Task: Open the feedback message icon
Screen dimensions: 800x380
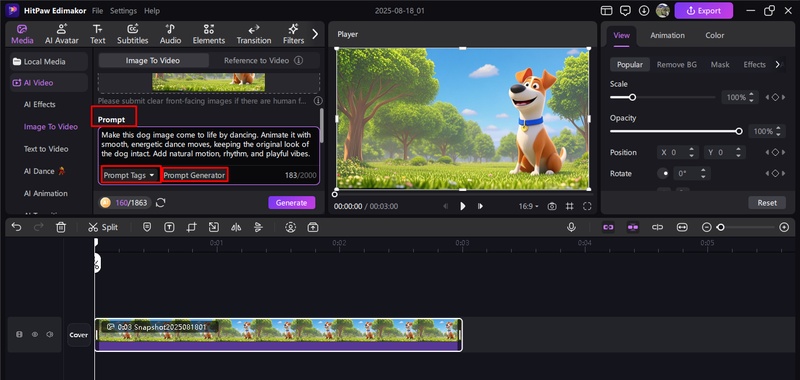Action: pos(625,11)
